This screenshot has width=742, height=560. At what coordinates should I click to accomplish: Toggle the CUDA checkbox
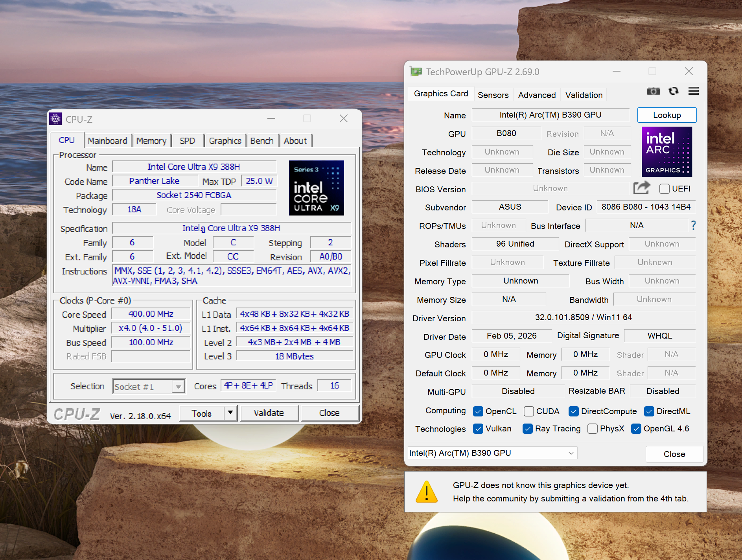point(529,411)
